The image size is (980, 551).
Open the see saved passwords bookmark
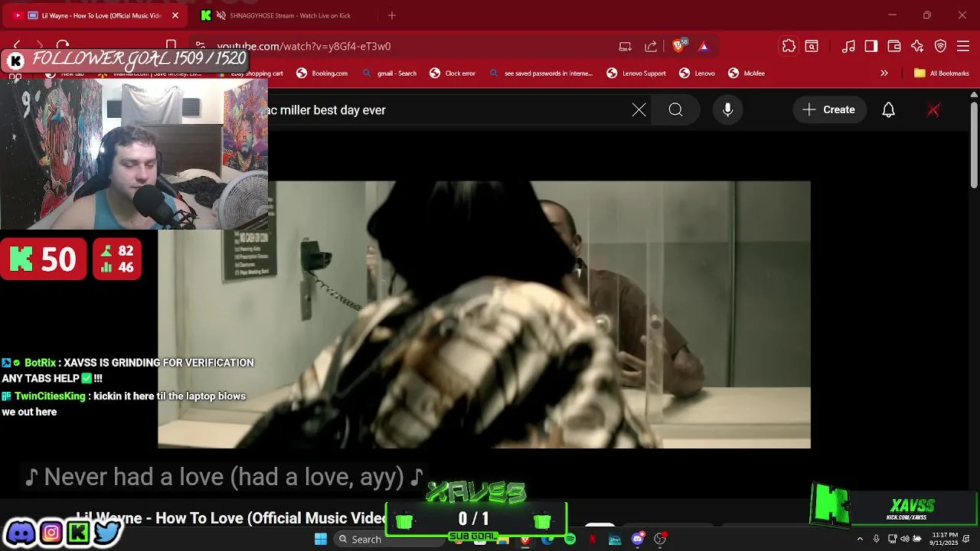coord(541,73)
